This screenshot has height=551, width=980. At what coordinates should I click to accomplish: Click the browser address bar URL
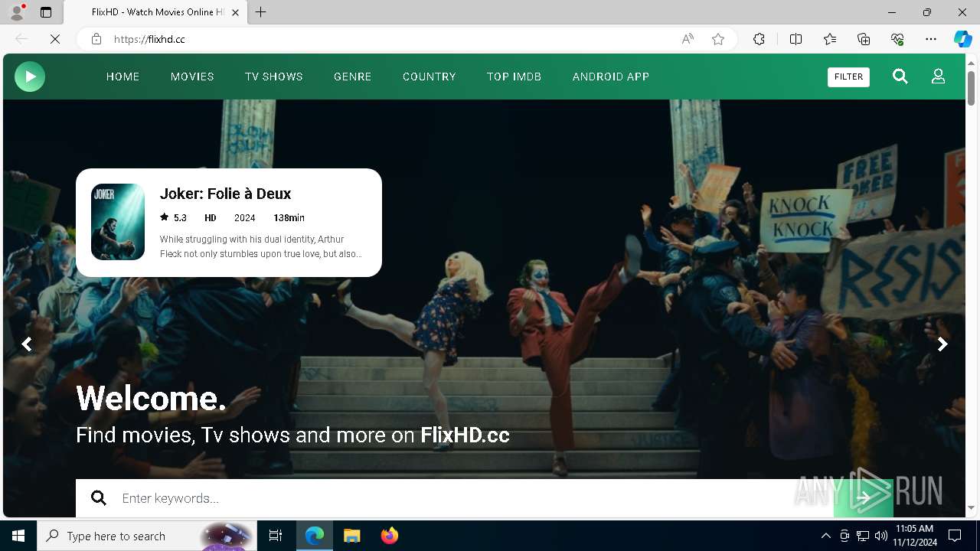[149, 39]
